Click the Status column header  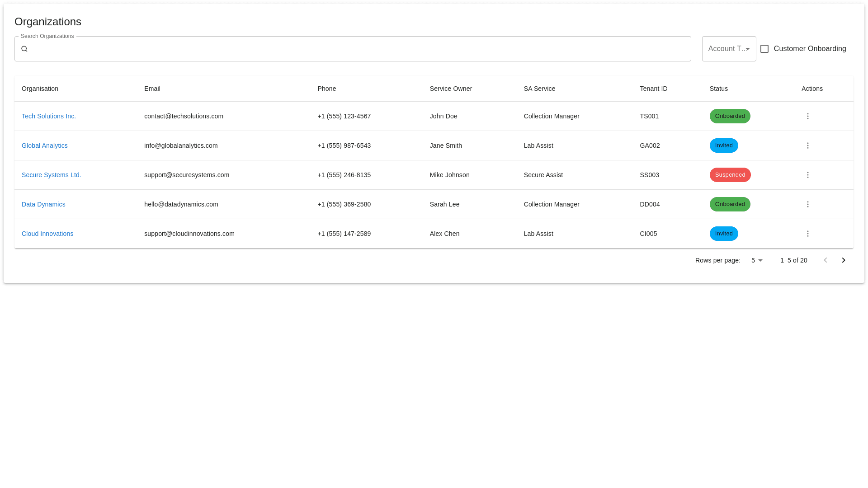(718, 89)
